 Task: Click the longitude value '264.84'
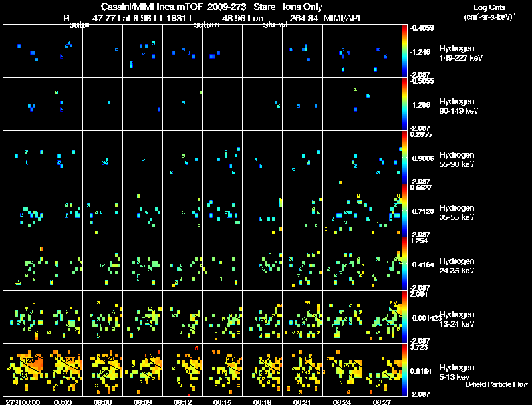[x=304, y=19]
